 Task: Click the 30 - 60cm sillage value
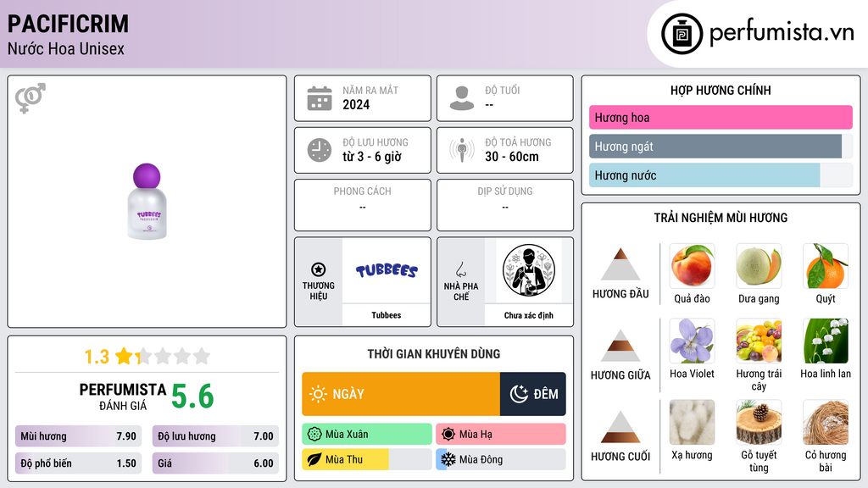click(512, 157)
